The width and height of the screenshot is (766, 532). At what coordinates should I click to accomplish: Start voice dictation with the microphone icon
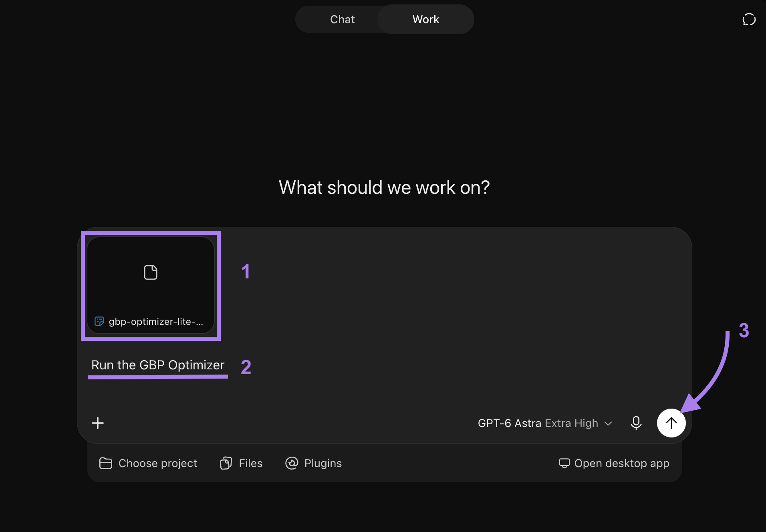click(636, 423)
